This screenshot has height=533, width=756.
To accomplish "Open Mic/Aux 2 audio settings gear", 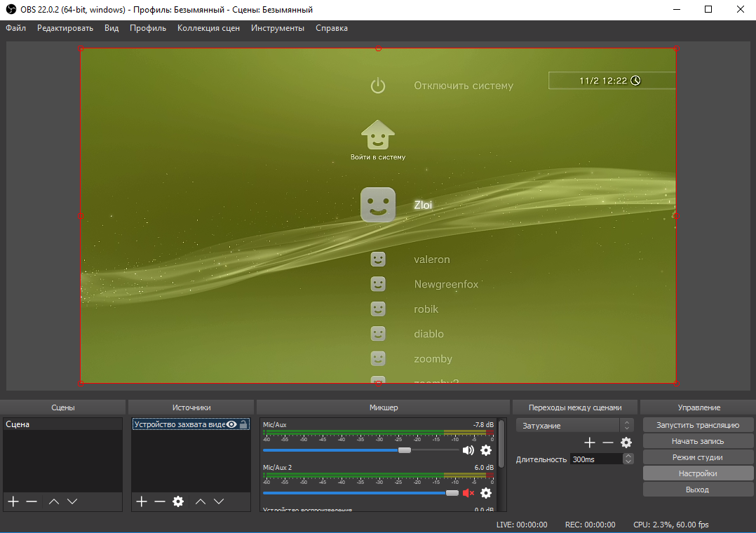I will coord(486,493).
